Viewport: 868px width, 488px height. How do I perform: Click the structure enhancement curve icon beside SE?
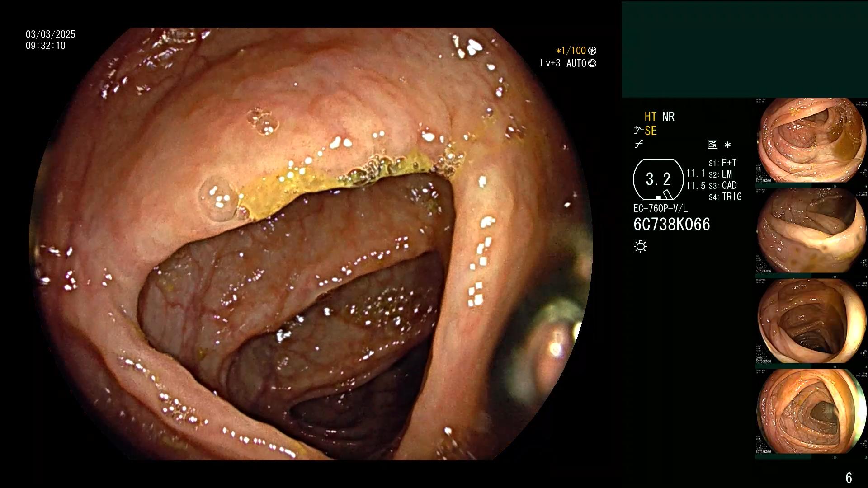pos(638,131)
